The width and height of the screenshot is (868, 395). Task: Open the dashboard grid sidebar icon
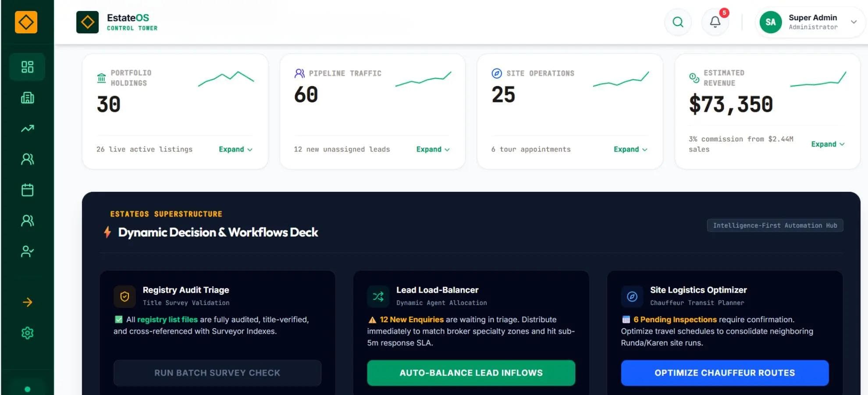click(27, 67)
